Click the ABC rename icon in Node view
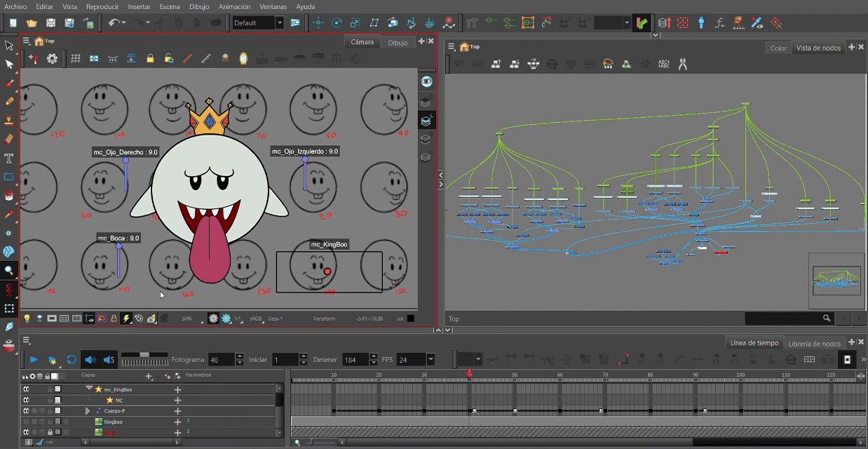Screen dimensions: 868x449 663,64
